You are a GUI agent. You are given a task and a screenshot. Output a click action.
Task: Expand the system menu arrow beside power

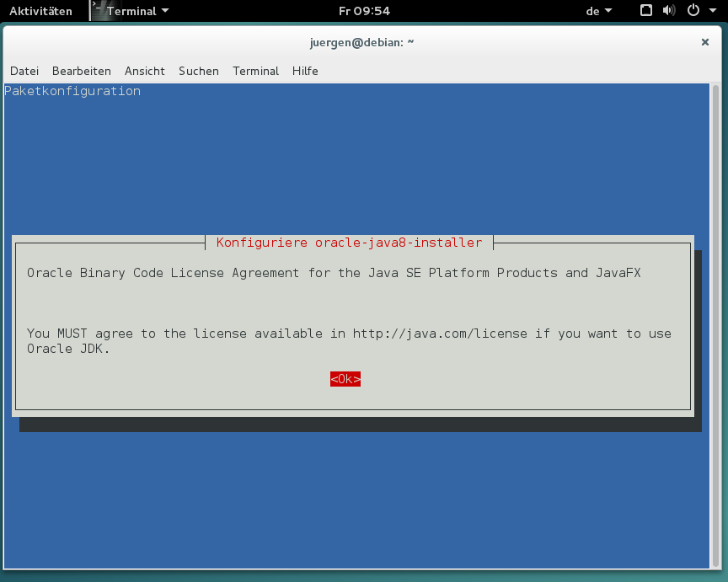coord(711,11)
